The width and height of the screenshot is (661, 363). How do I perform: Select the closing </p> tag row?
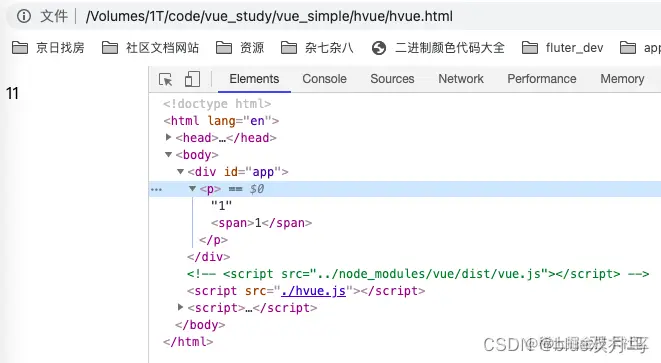point(213,240)
